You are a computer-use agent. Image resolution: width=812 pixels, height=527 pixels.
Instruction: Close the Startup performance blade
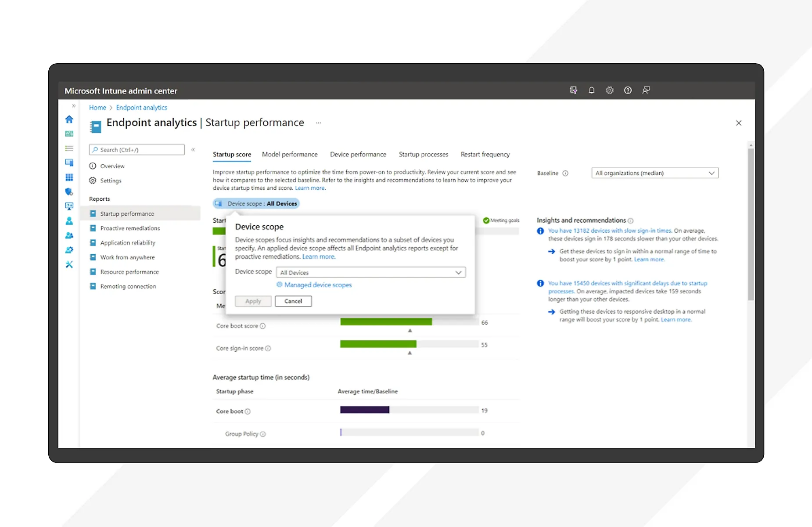pos(739,123)
